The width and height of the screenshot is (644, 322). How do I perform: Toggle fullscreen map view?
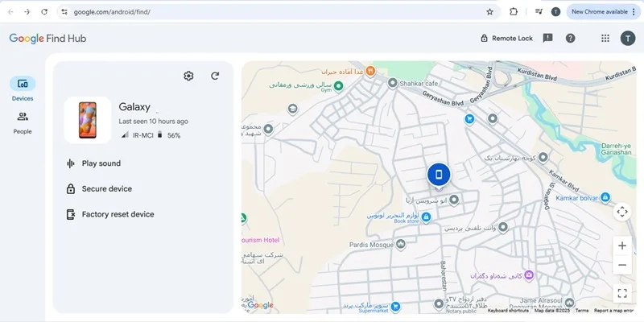tap(621, 293)
